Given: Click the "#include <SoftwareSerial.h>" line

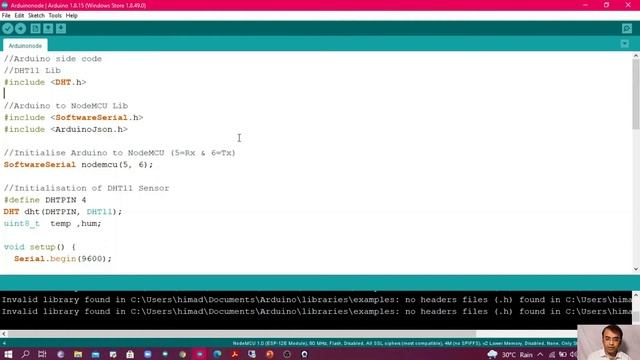Looking at the screenshot, I should (73, 118).
